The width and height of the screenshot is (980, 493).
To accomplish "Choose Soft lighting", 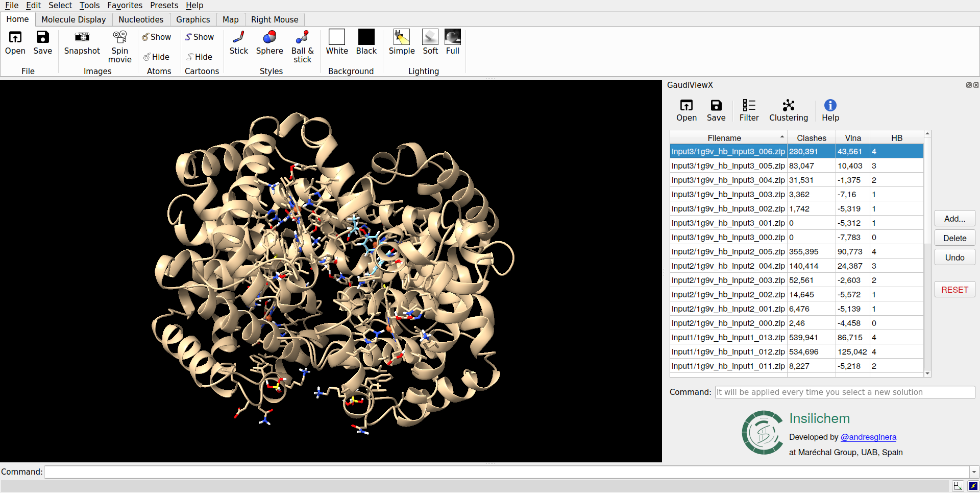I will click(x=430, y=42).
